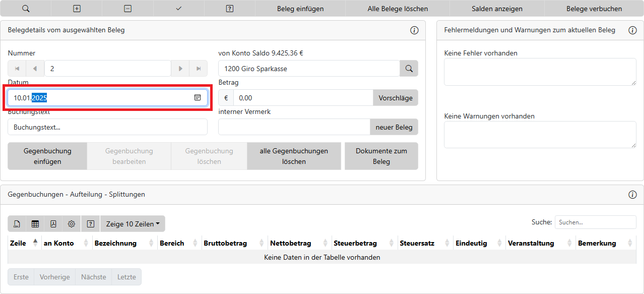
Task: Click Belege verbuchen in top bar
Action: click(594, 9)
